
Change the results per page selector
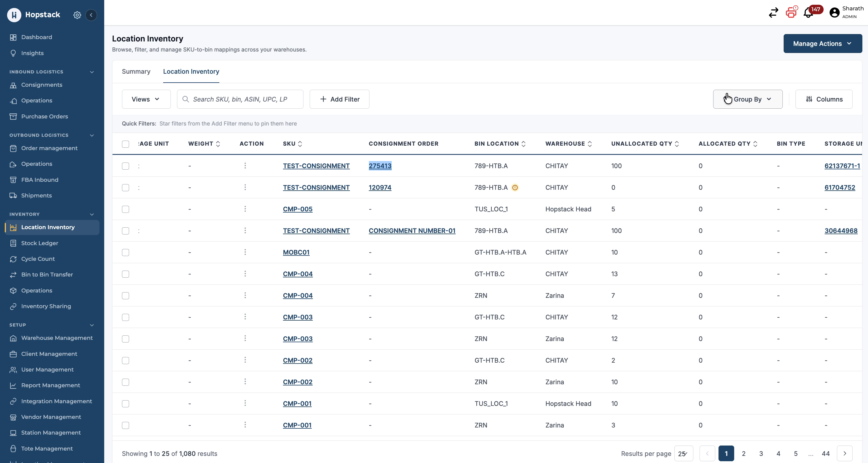[683, 454]
